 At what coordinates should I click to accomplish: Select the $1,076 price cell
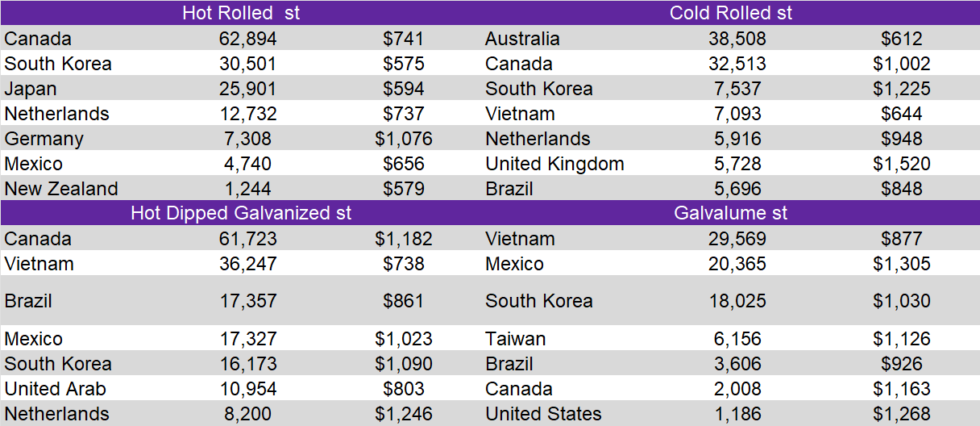(403, 139)
